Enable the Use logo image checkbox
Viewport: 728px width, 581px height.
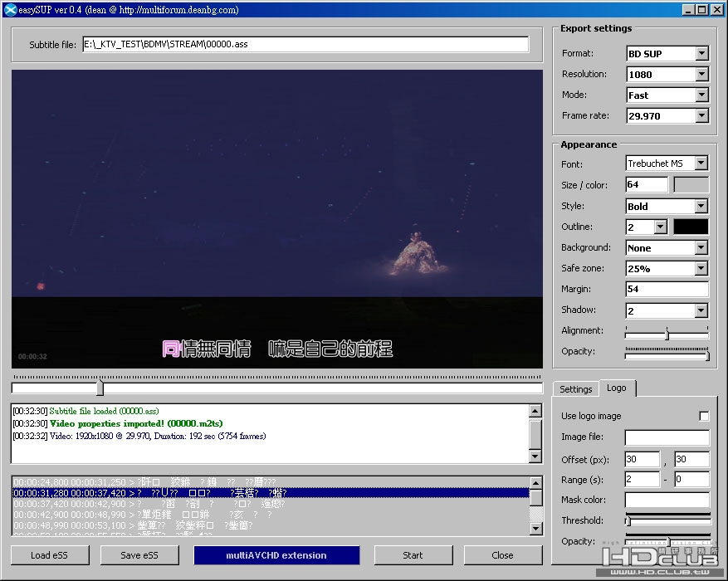(704, 417)
